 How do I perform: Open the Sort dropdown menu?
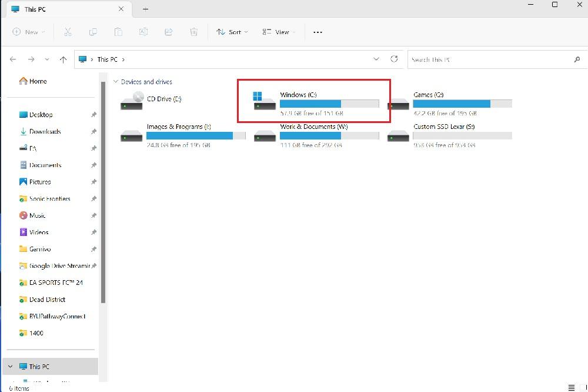click(x=232, y=32)
